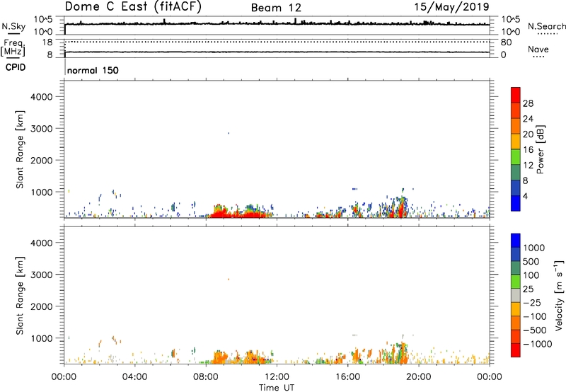Click the 'Freq. [MHz]' label

13,47
